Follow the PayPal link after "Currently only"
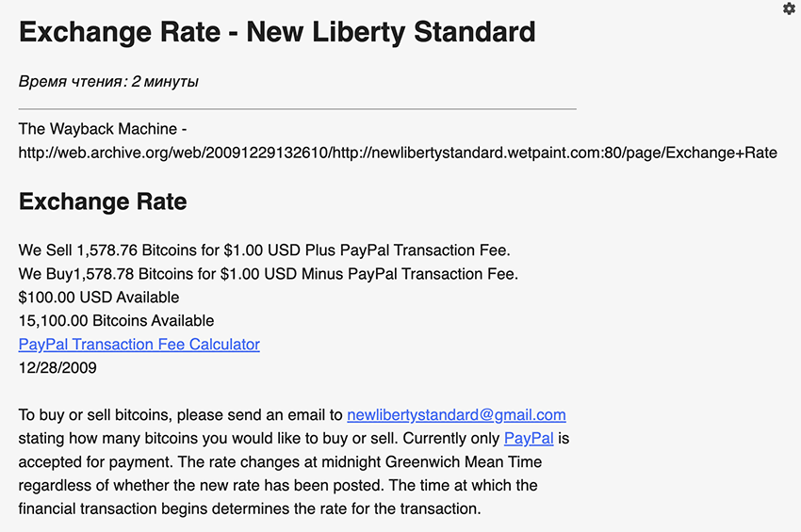 (x=529, y=439)
